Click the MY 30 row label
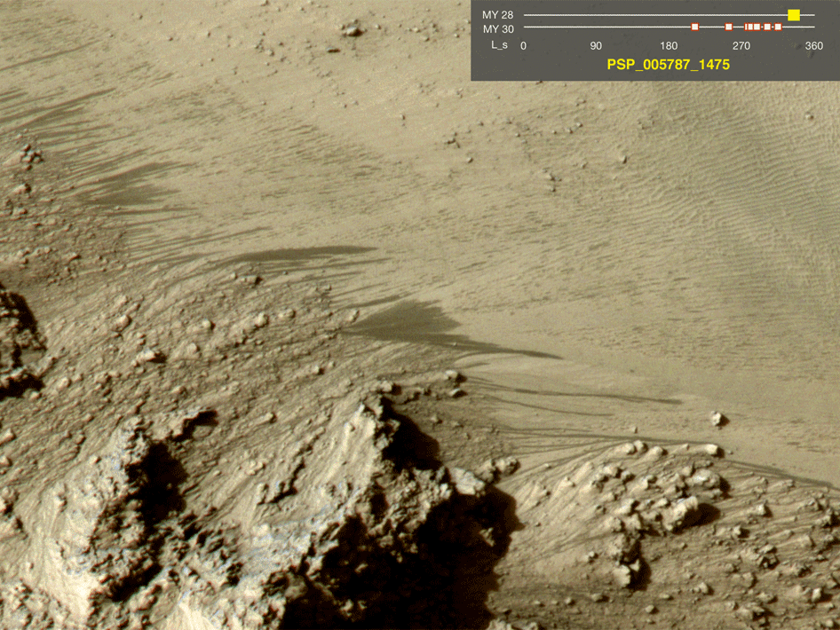 point(498,28)
